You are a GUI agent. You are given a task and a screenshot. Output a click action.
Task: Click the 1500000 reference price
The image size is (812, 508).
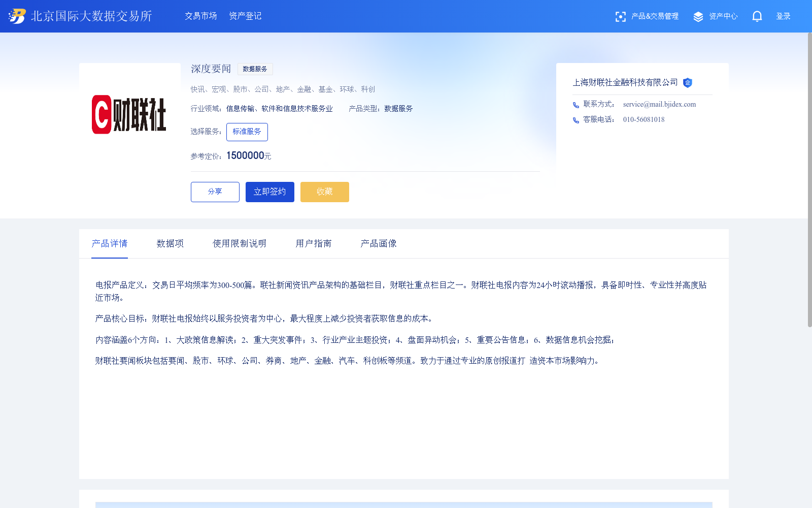(x=245, y=156)
